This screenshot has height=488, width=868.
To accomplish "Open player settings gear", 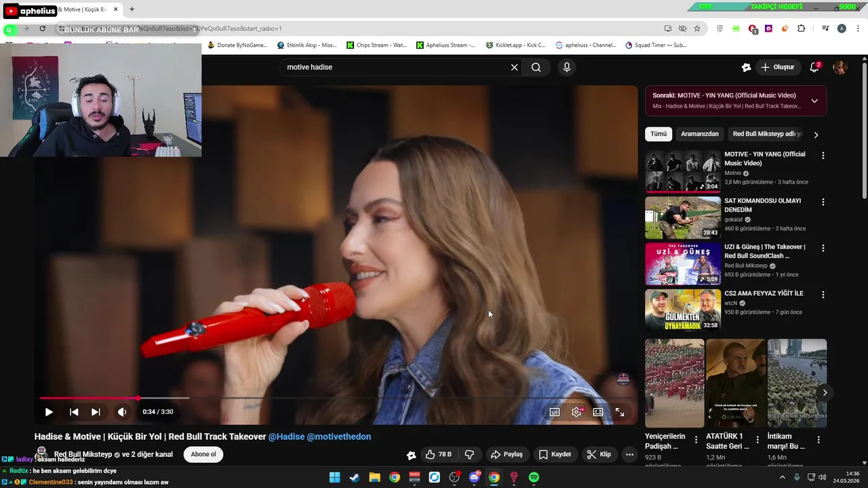I will tap(576, 412).
